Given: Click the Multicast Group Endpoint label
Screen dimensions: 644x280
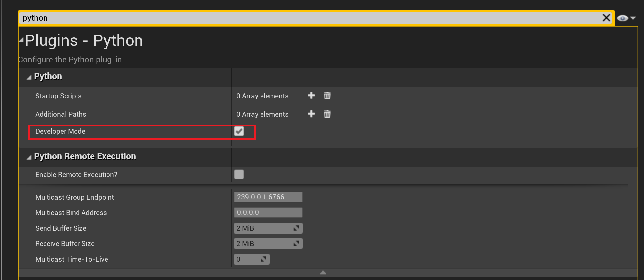Looking at the screenshot, I should pyautogui.click(x=75, y=197).
